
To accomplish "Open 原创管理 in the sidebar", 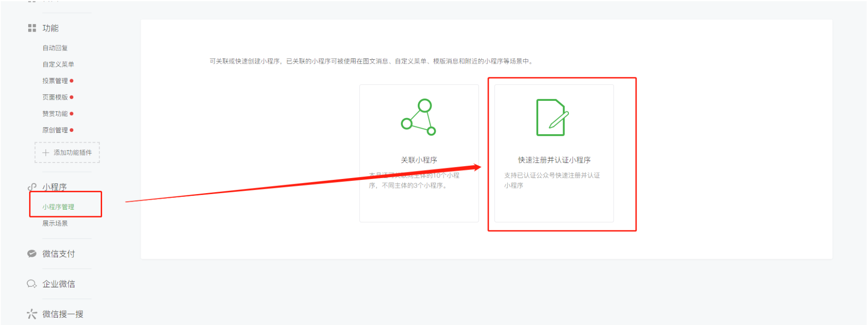I will (55, 130).
